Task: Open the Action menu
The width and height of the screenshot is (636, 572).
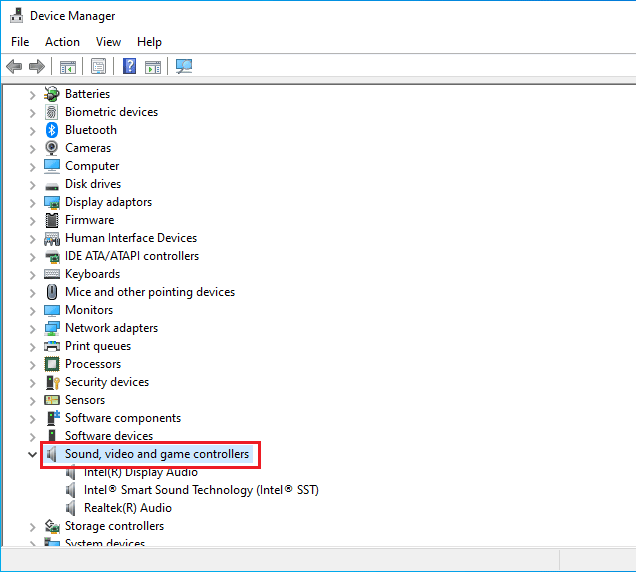Action: coord(62,42)
